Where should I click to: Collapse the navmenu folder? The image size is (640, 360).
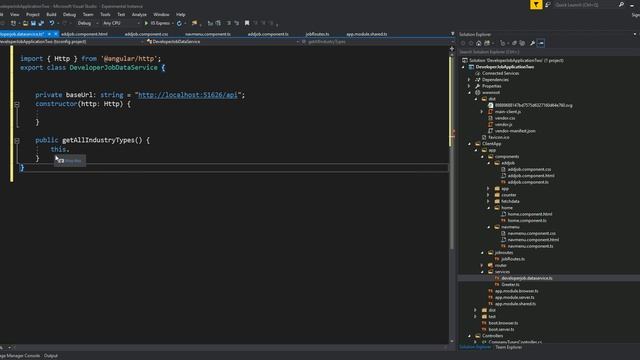[489, 227]
